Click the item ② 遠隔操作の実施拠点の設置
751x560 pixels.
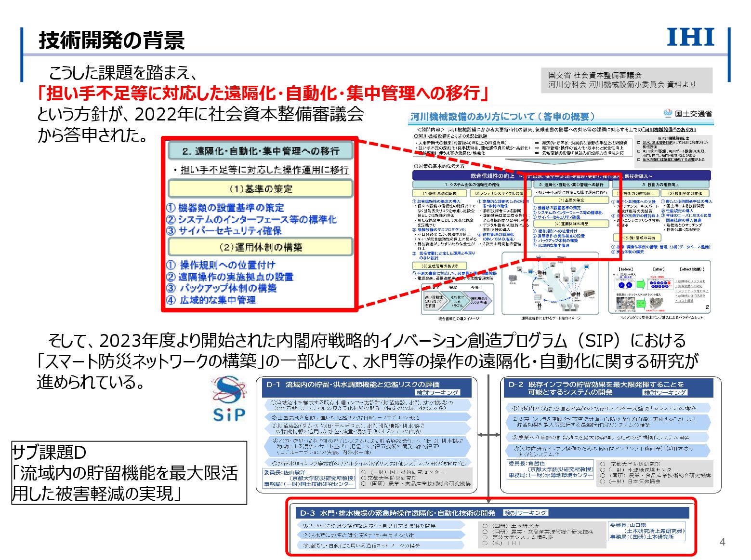tap(230, 277)
